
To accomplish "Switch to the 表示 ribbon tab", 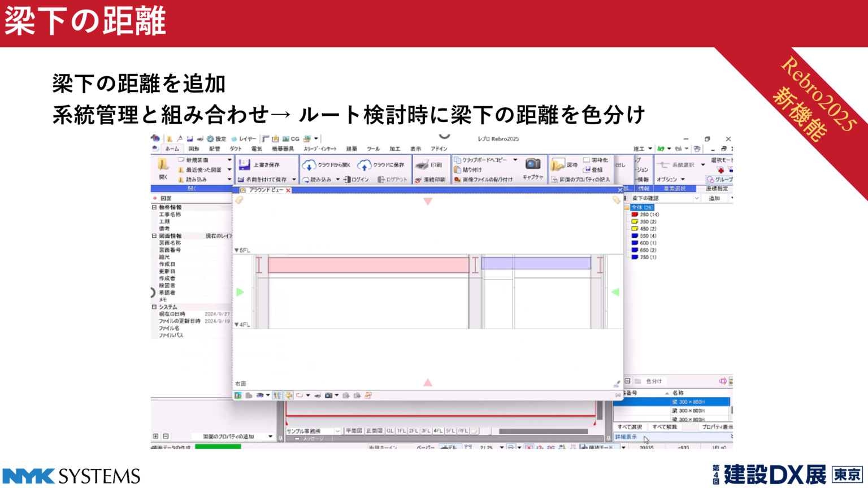I will coord(416,149).
